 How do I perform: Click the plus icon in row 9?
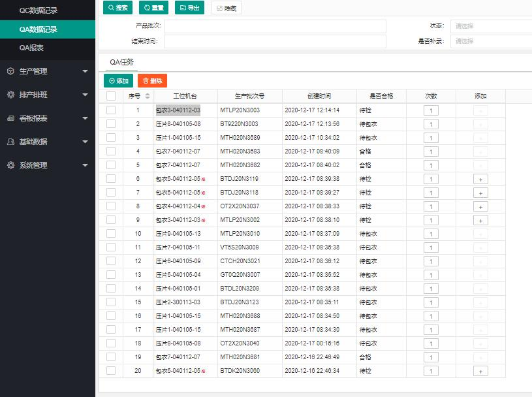coord(480,220)
